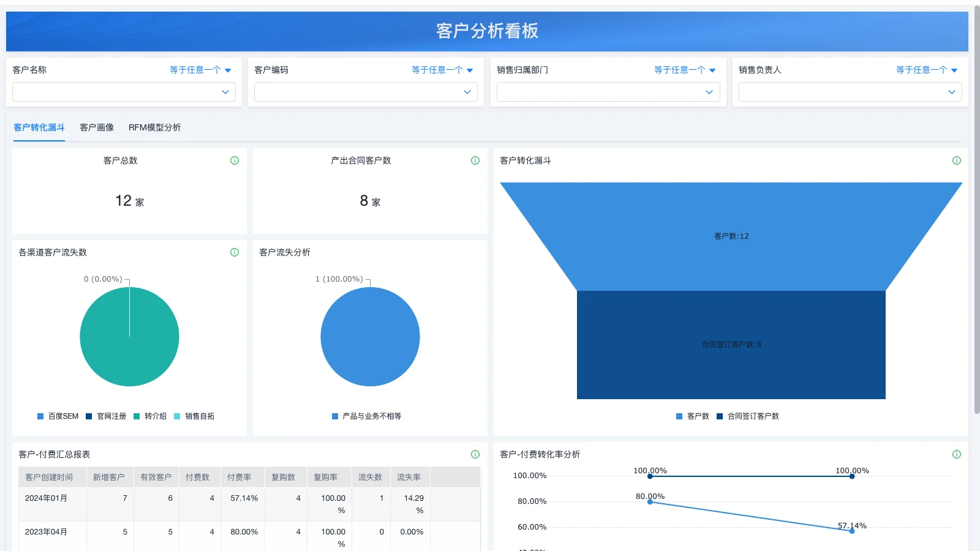Click the info icon on 产出合同客户数 card
The image size is (980, 551).
click(475, 160)
